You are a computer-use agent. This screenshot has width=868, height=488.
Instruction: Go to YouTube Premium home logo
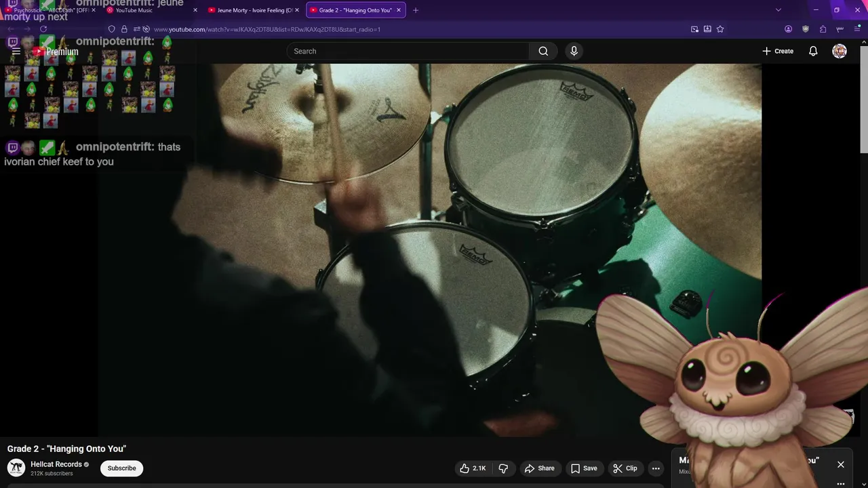56,52
